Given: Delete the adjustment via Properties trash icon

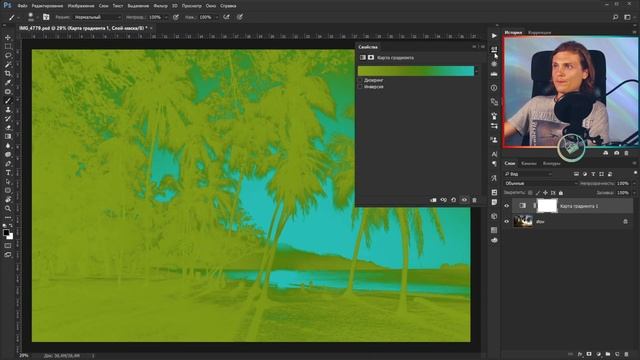Looking at the screenshot, I should pos(474,200).
